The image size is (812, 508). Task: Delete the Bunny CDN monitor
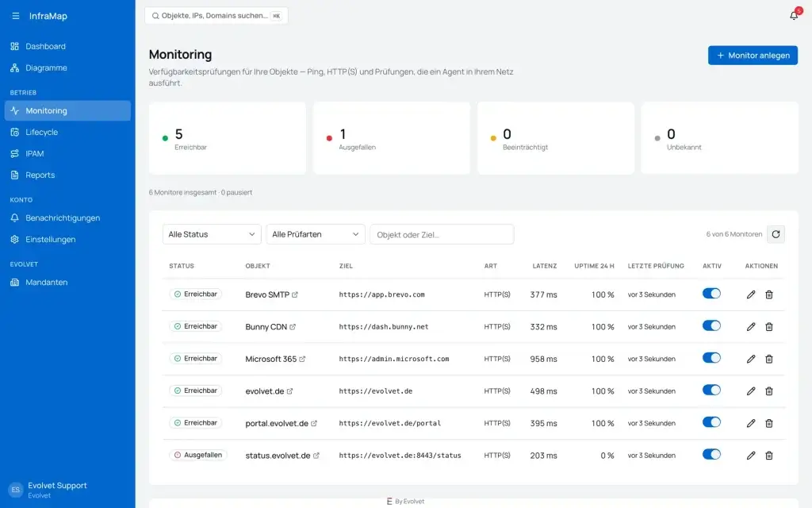[769, 326]
